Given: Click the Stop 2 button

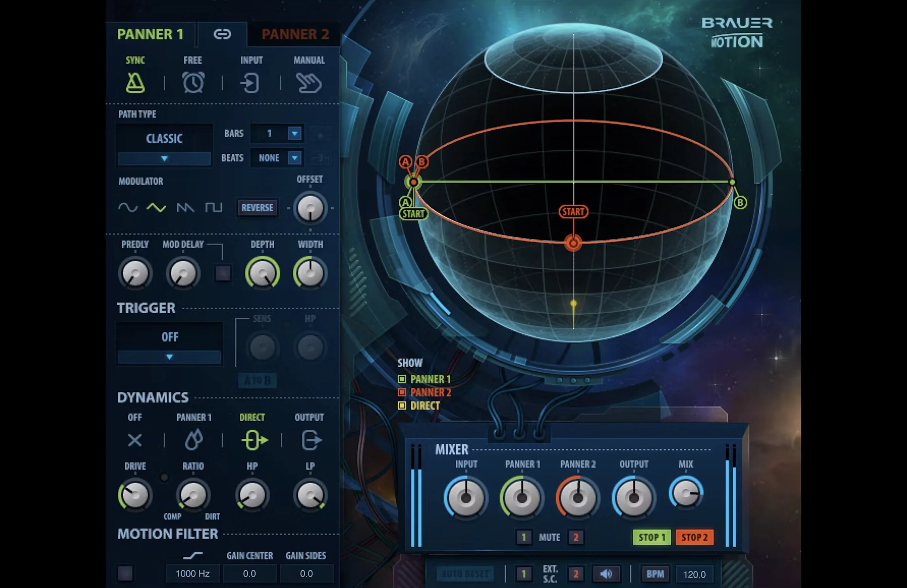Looking at the screenshot, I should 694,537.
